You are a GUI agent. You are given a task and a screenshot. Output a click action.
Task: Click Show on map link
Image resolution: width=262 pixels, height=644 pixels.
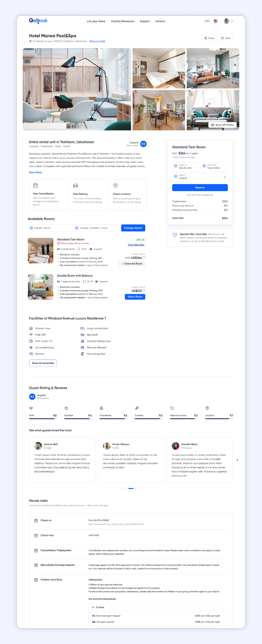(x=97, y=41)
